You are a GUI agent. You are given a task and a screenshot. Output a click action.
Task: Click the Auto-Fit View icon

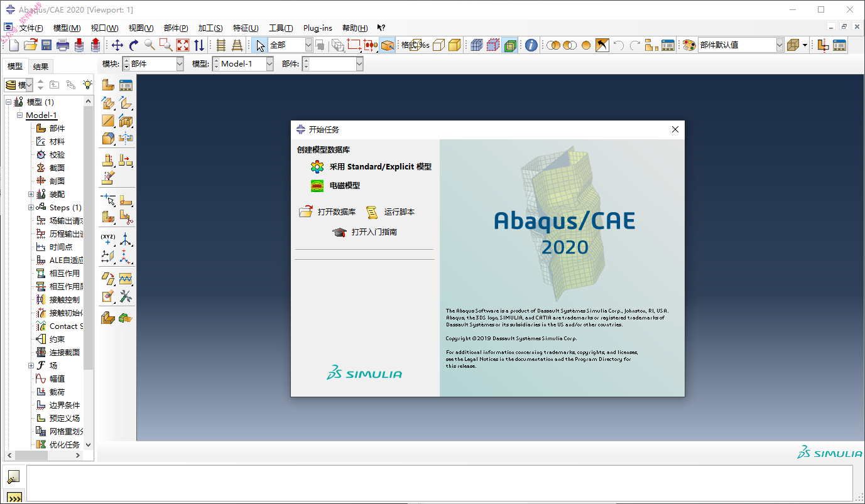pos(182,45)
